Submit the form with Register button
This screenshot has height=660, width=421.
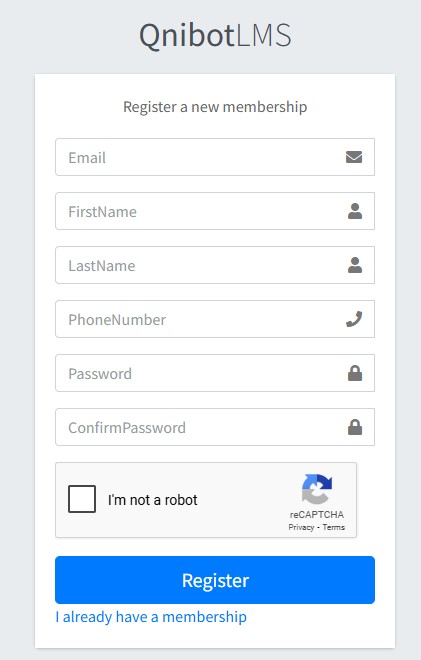point(215,580)
